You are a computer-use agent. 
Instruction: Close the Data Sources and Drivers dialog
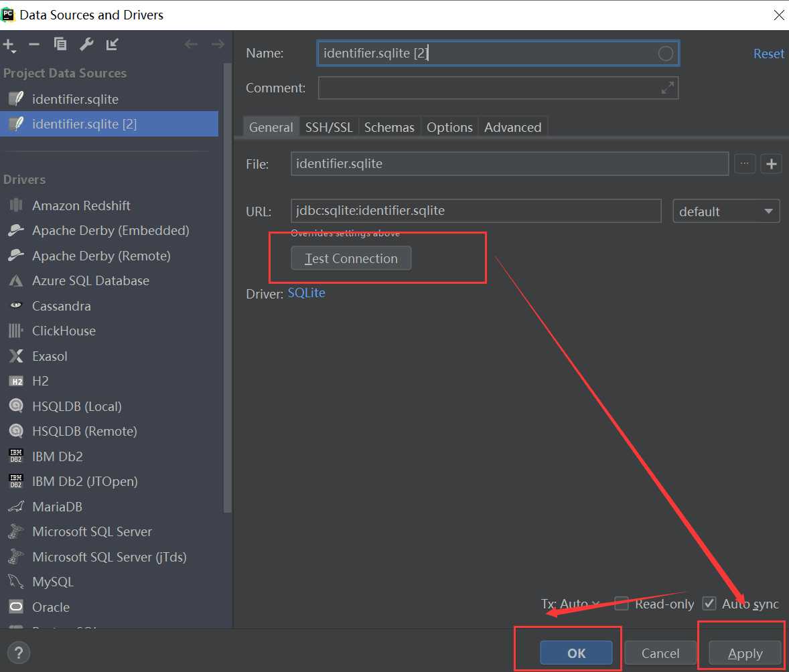[x=778, y=15]
